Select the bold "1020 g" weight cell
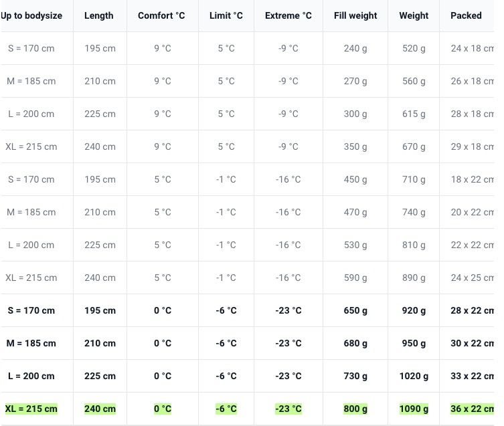Viewport: 504px width, 426px height. (414, 376)
